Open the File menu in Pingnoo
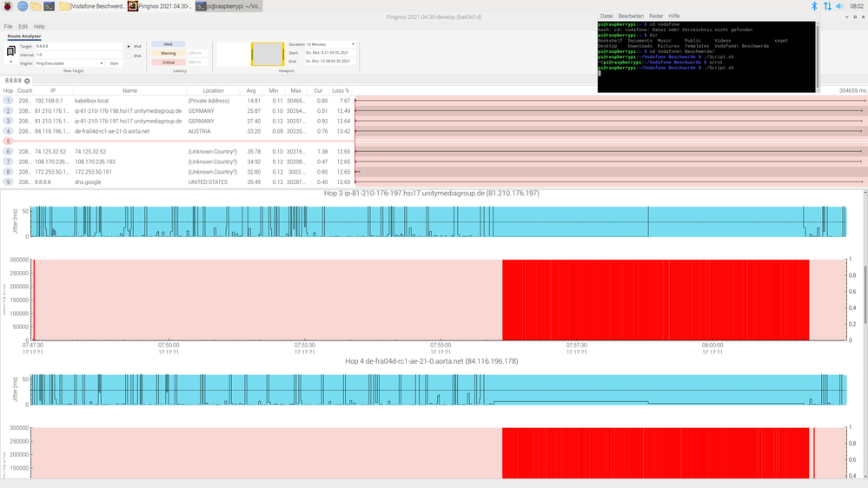Viewport: 868px width, 488px height. 8,27
